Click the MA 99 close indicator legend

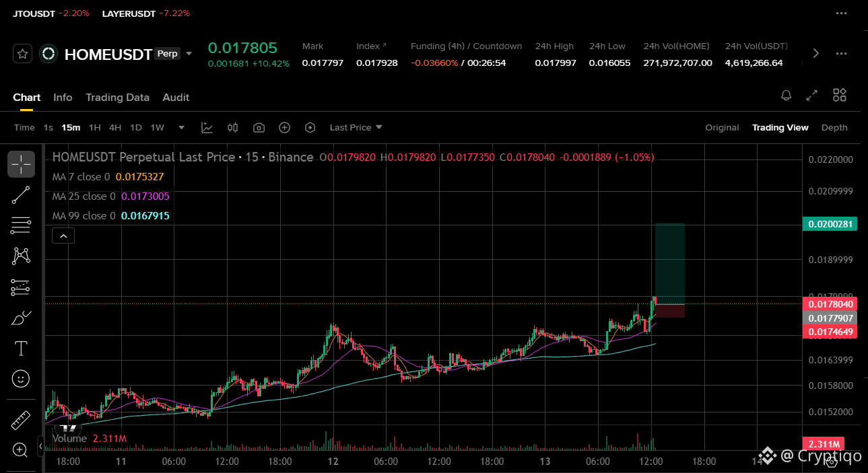click(110, 216)
